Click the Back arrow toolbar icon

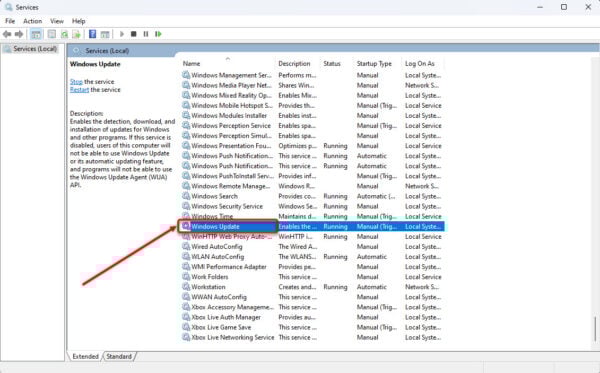[7, 34]
